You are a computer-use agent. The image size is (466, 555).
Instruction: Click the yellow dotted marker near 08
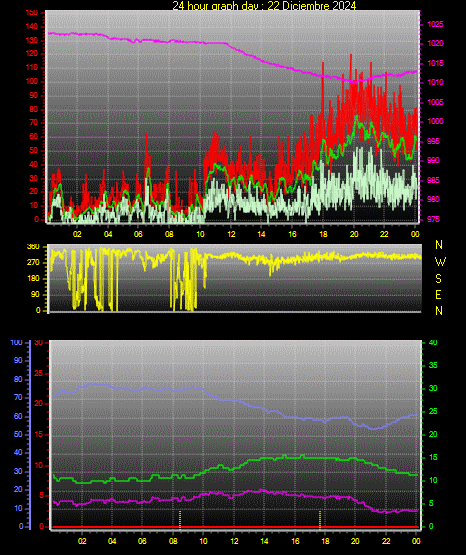[x=180, y=520]
